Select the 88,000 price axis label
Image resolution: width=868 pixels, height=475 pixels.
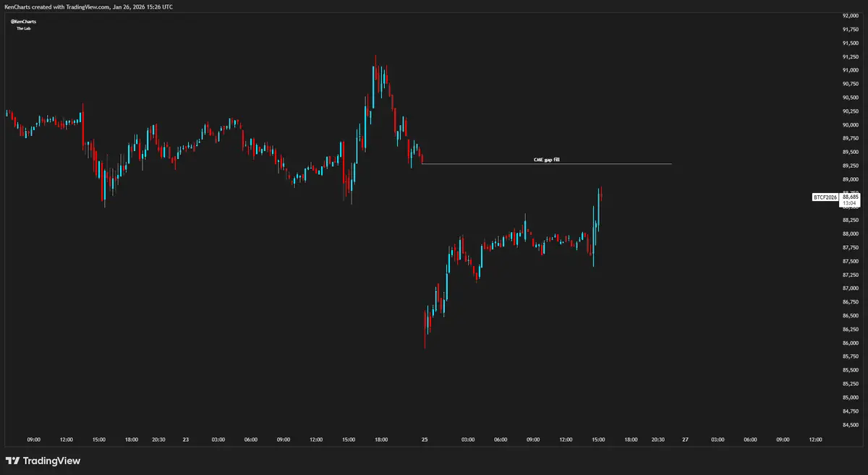pos(851,234)
